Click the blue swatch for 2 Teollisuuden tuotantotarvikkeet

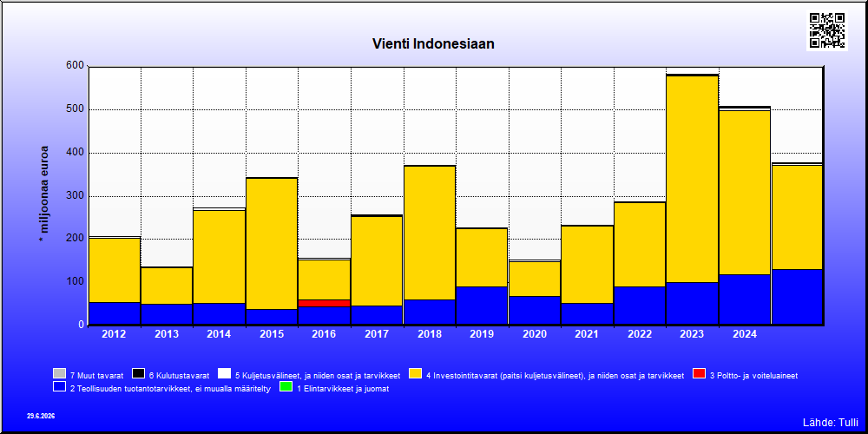click(59, 387)
